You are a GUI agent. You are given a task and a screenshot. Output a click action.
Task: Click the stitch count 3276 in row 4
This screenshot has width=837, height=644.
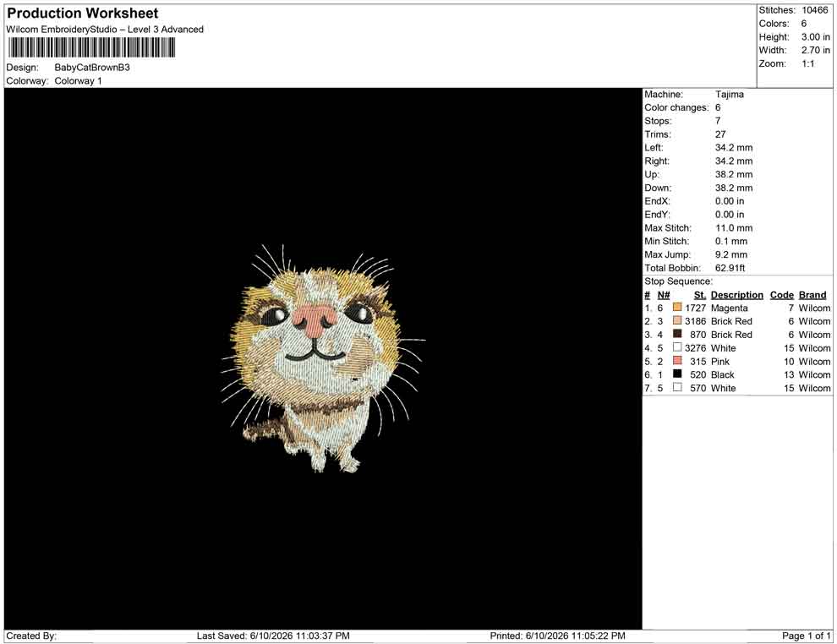pos(695,348)
